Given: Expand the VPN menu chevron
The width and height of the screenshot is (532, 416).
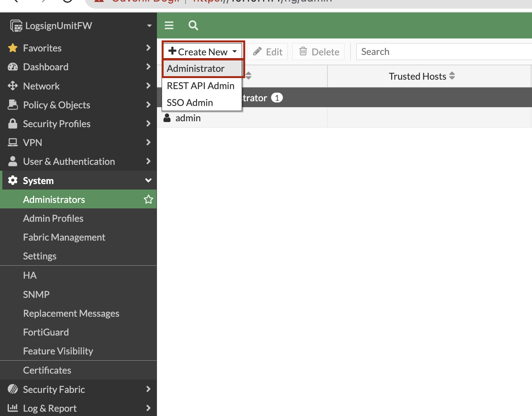Looking at the screenshot, I should [148, 142].
